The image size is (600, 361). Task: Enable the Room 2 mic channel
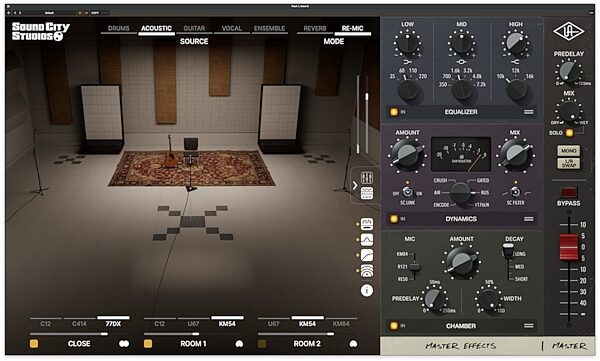(x=262, y=343)
